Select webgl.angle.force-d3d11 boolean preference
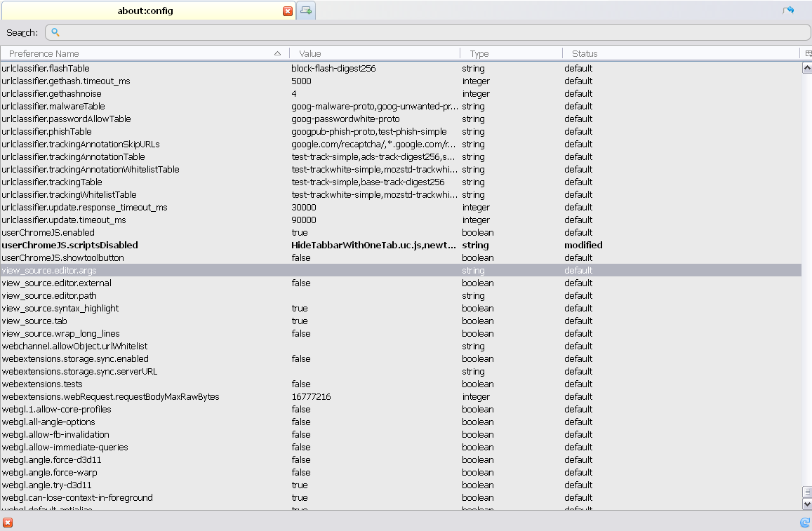 pyautogui.click(x=51, y=459)
